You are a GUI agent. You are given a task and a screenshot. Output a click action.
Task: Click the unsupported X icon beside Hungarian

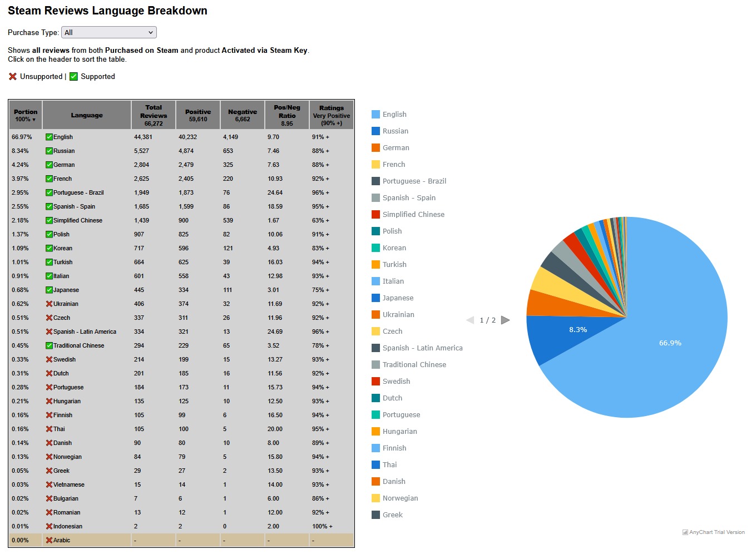click(49, 401)
